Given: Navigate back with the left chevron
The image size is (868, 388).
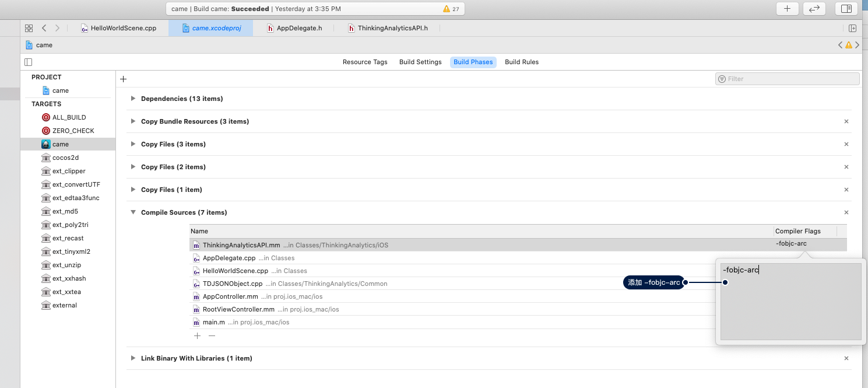Looking at the screenshot, I should pyautogui.click(x=44, y=28).
